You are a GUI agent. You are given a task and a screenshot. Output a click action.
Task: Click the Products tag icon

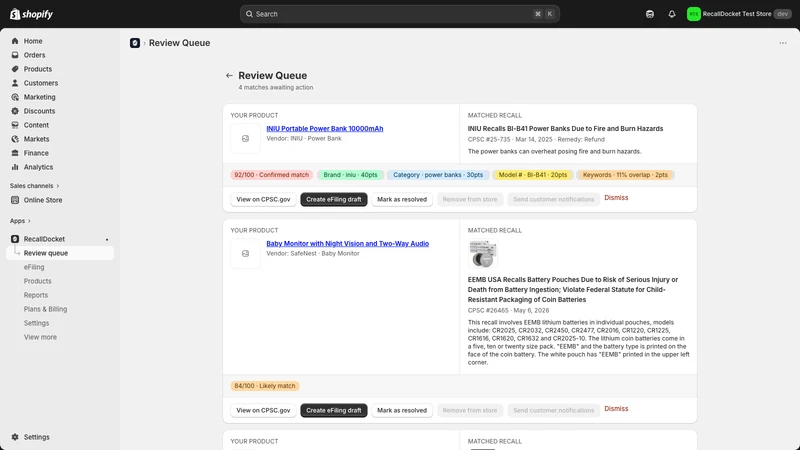(15, 69)
